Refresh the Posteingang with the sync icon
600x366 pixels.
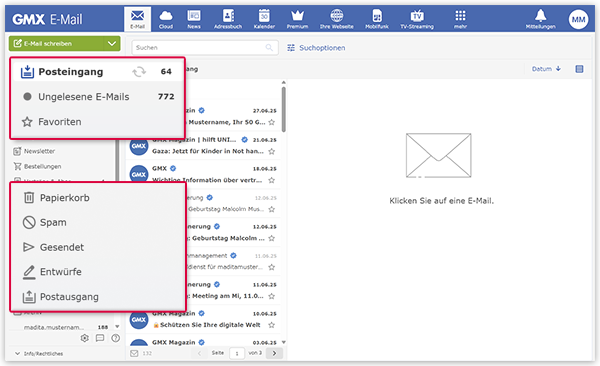click(x=139, y=72)
